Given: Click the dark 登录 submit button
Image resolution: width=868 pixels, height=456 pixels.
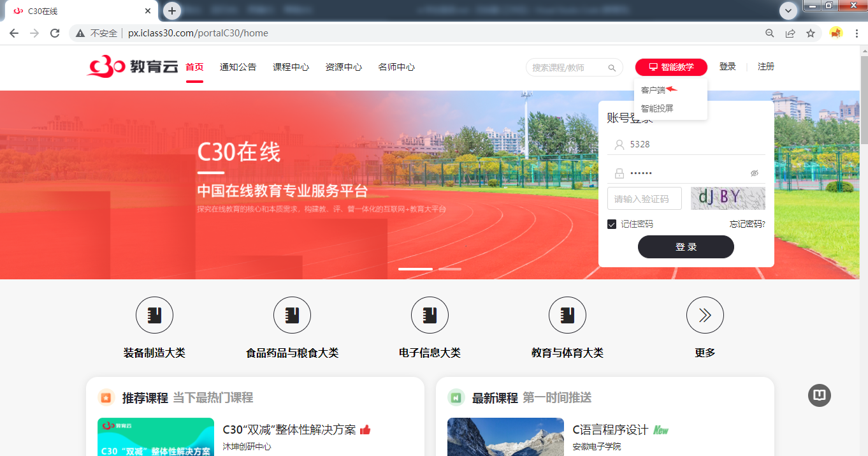Looking at the screenshot, I should coord(686,247).
